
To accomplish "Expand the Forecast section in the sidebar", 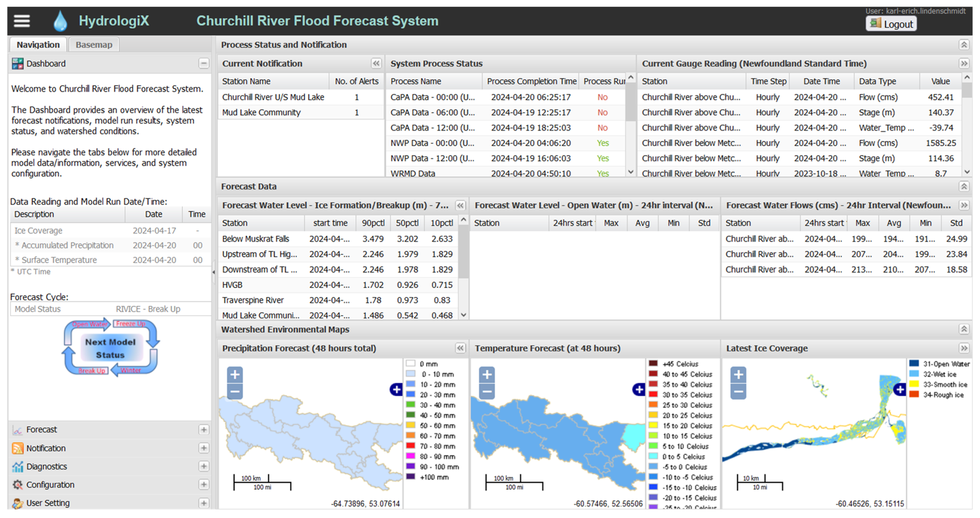I will coord(203,429).
